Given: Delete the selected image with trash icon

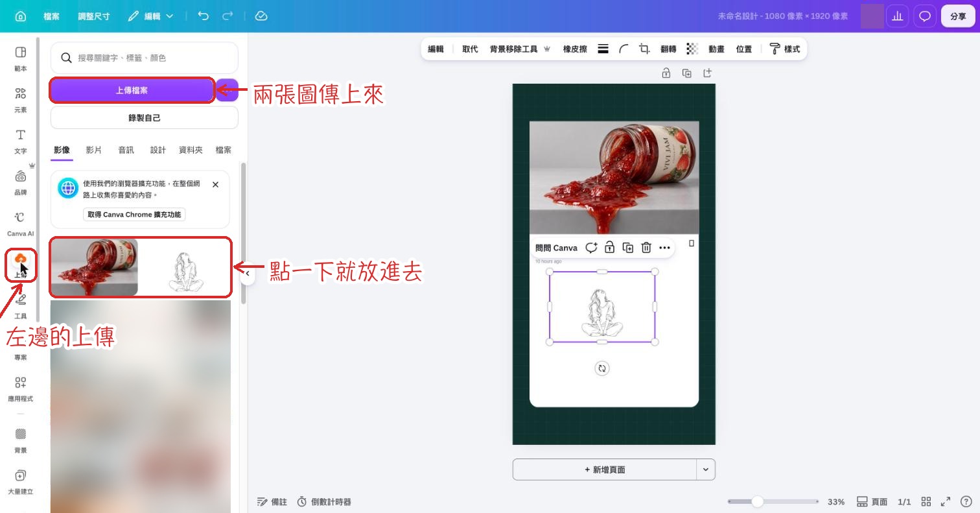Looking at the screenshot, I should tap(646, 248).
